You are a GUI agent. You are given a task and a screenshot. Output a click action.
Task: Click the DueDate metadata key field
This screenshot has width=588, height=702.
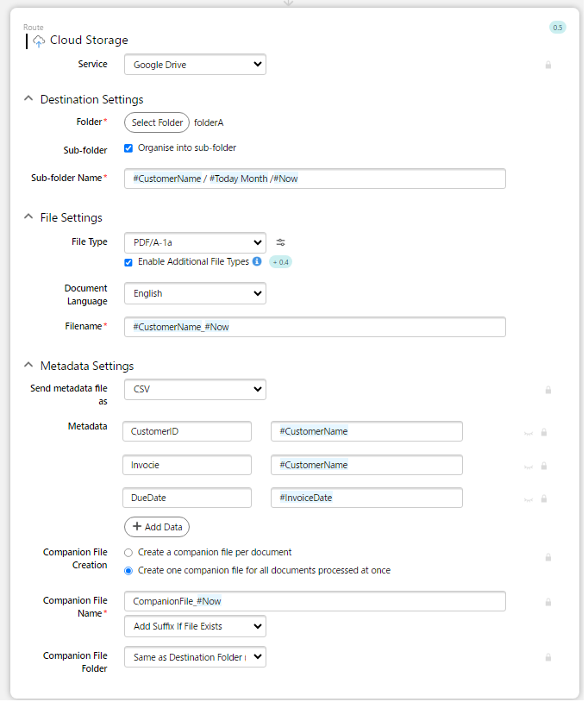pyautogui.click(x=187, y=498)
